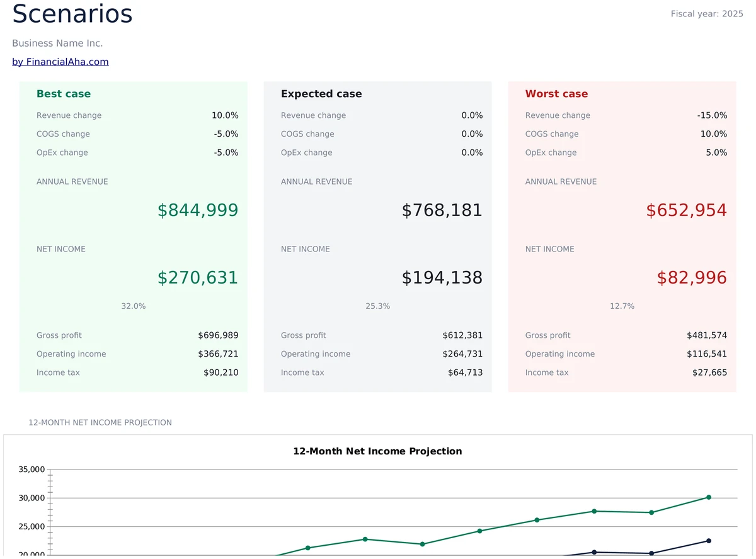Click Expected case operating income $264,731
This screenshot has height=559, width=756.
point(462,354)
